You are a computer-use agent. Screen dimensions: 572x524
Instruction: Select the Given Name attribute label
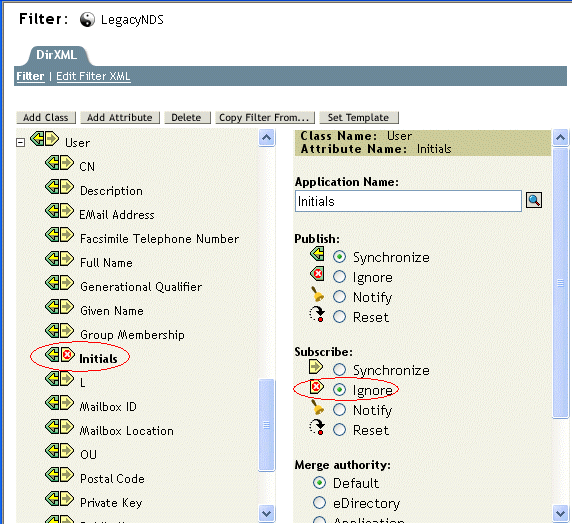112,311
